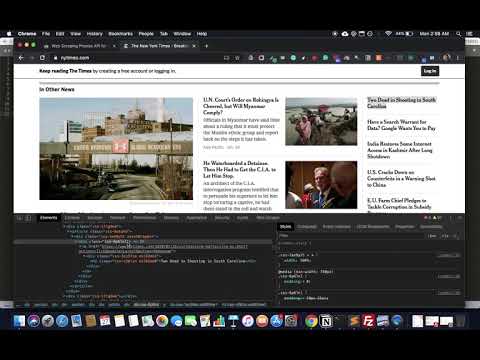
Task: Expand the collapsed div at top of DOM tree
Action: 65,226
